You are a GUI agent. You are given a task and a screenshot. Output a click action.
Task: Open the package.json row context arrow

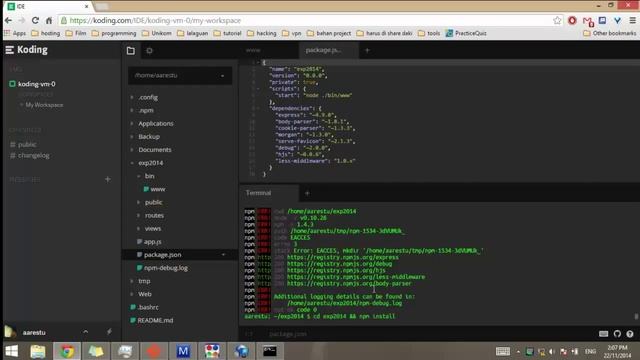(x=223, y=255)
